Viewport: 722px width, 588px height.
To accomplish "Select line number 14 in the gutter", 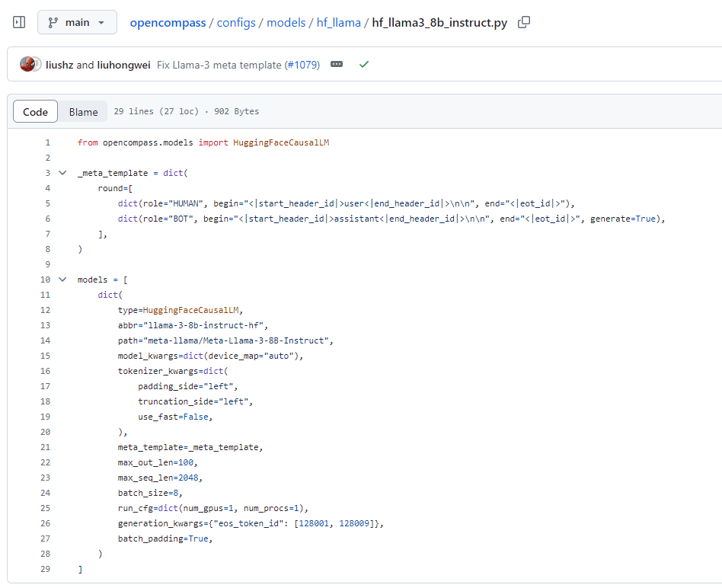I will (x=46, y=340).
